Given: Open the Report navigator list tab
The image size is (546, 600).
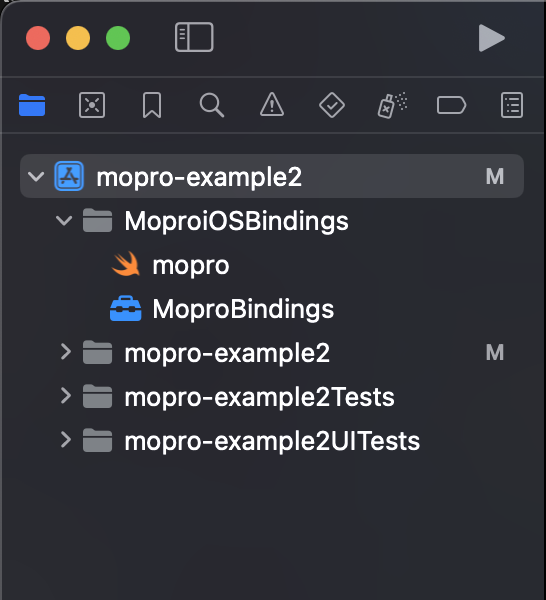Looking at the screenshot, I should click(x=512, y=105).
